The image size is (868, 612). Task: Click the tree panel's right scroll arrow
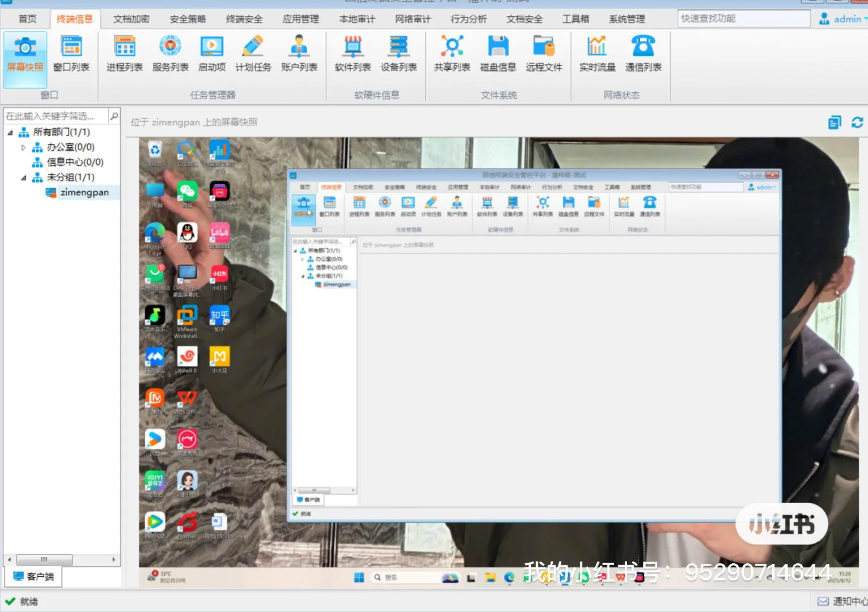[114, 560]
